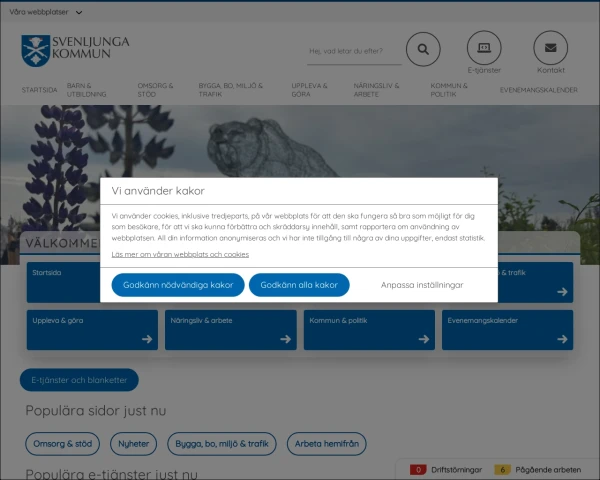600x480 pixels.
Task: Click the arrow on Näringsliv & arbete tile
Action: [285, 339]
